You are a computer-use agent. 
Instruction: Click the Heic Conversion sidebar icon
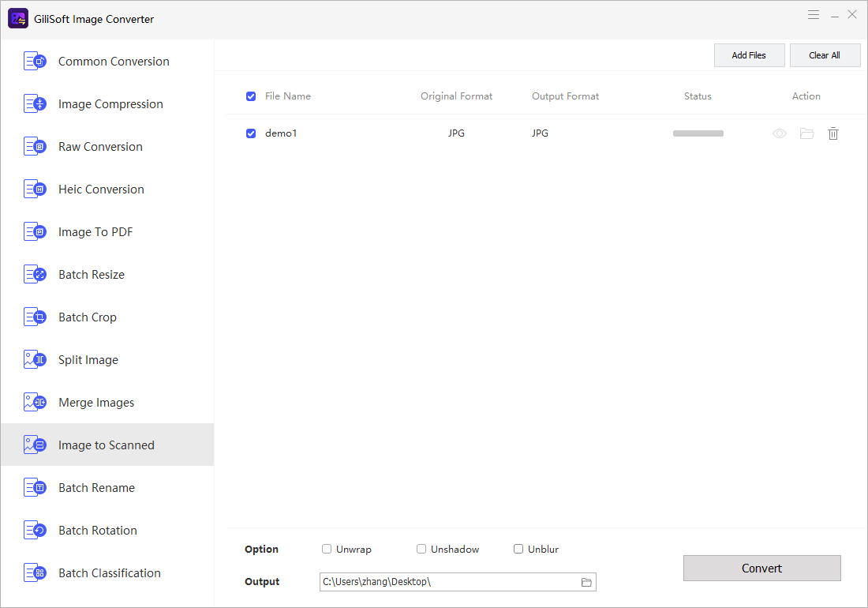pos(35,189)
